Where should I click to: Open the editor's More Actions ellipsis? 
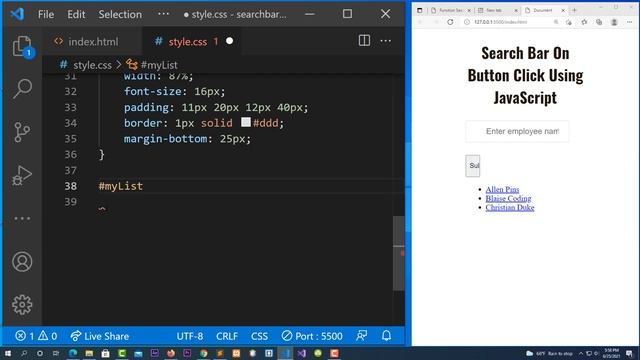coord(385,41)
